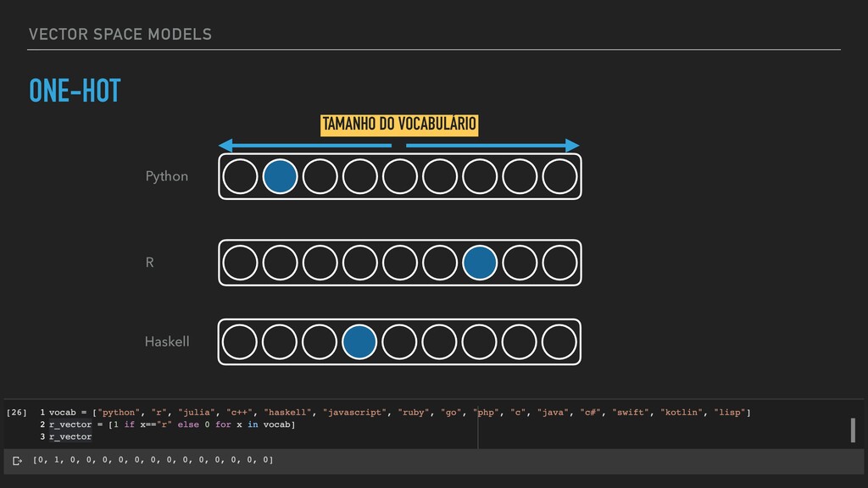Viewport: 868px width, 488px height.
Task: Click the "for" keyword in line 2
Action: [223, 425]
